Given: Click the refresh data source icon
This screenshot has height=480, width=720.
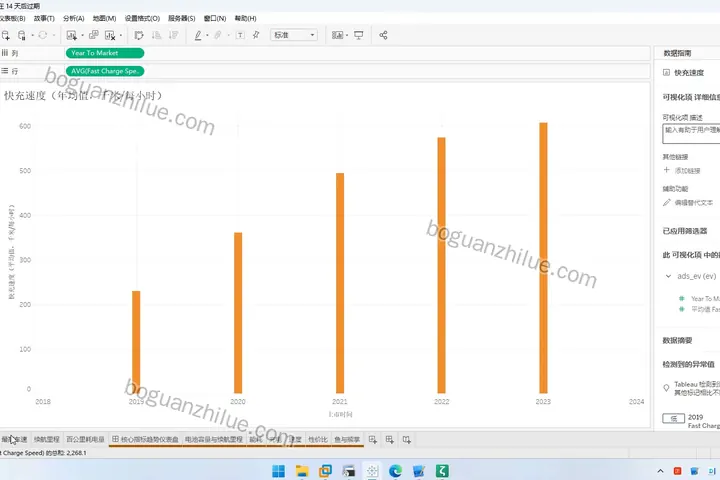Looking at the screenshot, I should 43,35.
